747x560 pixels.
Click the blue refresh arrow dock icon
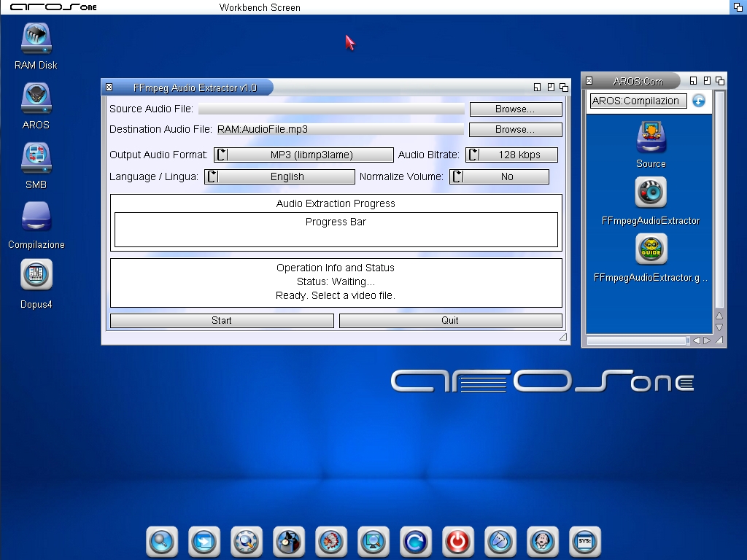(416, 542)
